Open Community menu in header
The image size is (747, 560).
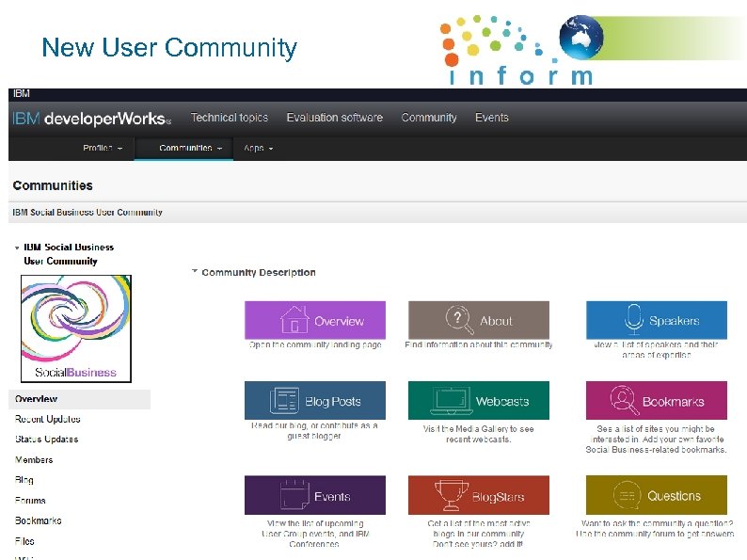(429, 118)
